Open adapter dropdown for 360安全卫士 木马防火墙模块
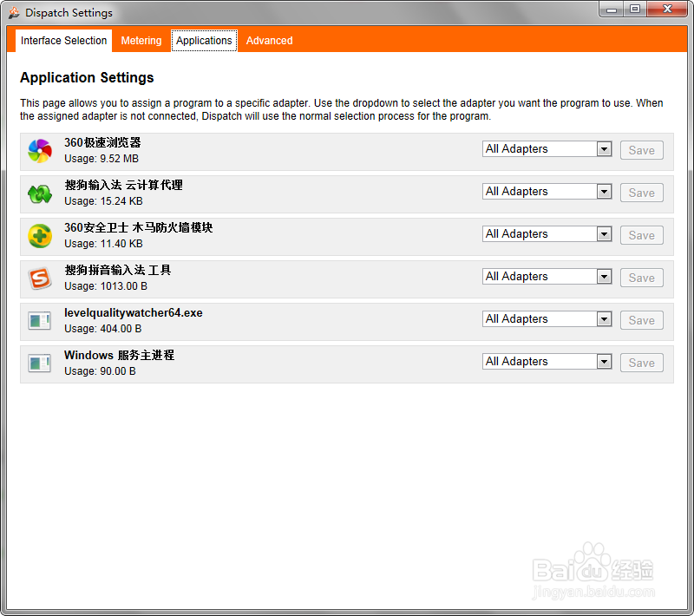The image size is (694, 616). click(x=547, y=234)
